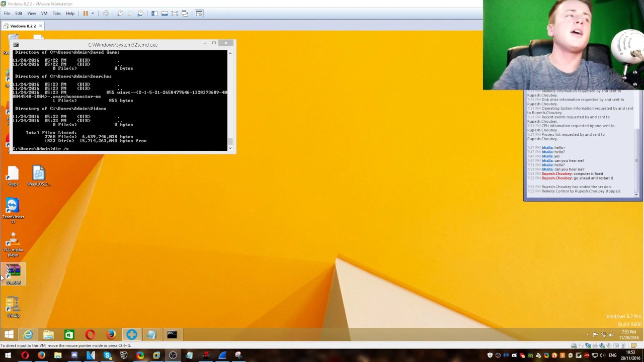Image resolution: width=644 pixels, height=362 pixels.
Task: Open the snapshot manager
Action: (140, 14)
